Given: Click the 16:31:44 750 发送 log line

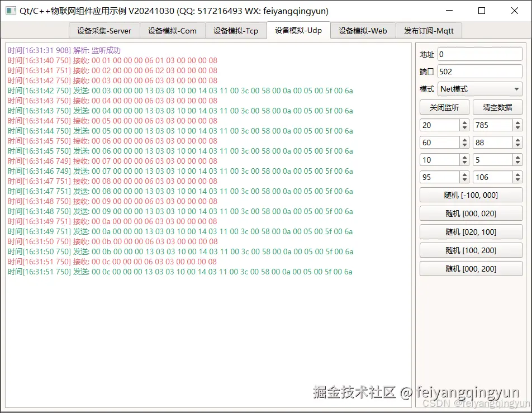Looking at the screenshot, I should point(180,131).
